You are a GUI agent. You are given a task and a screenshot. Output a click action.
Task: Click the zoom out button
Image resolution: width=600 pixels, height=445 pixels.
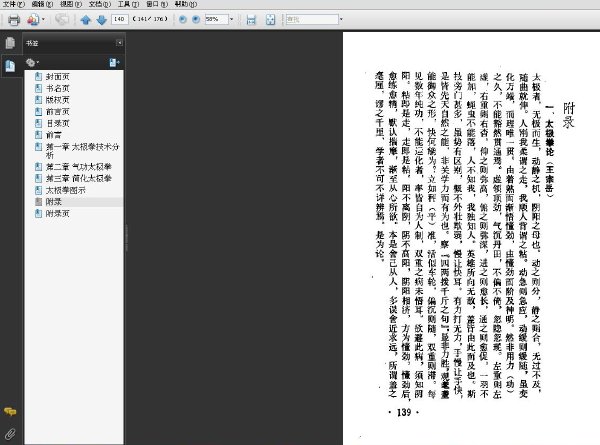tap(183, 19)
